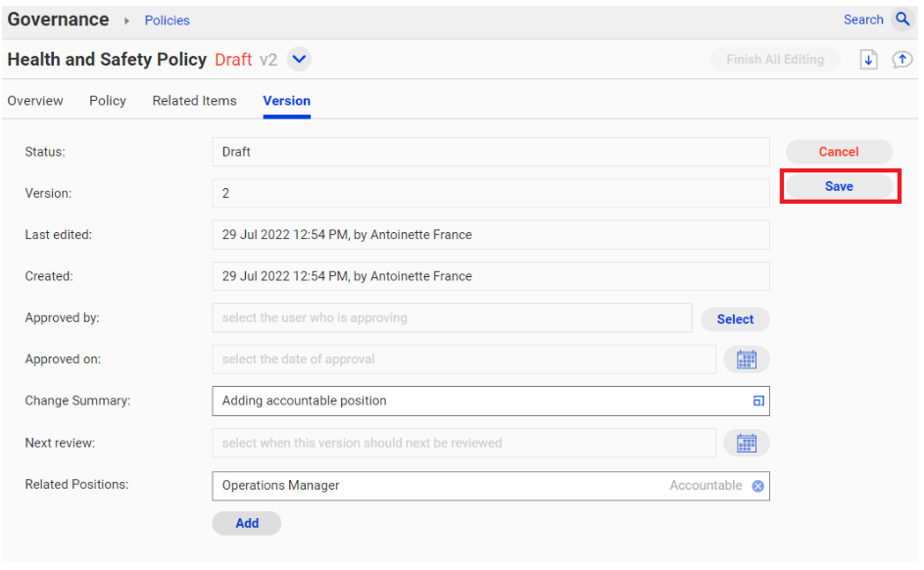
Task: Expand the Change Summary text box icon
Action: coord(758,401)
